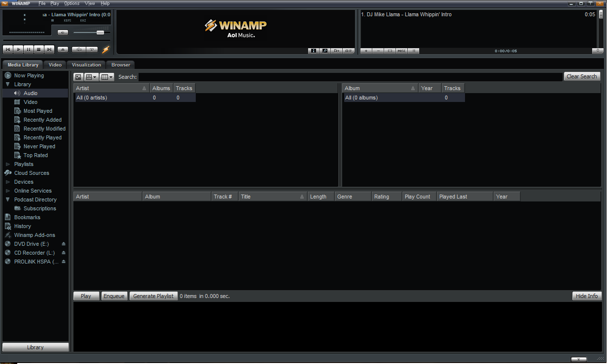Add files using the playlist plus button
The height and width of the screenshot is (364, 607).
(366, 51)
